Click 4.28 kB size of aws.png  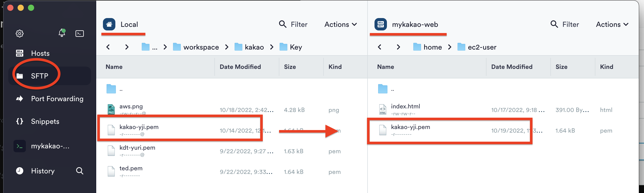coord(294,110)
